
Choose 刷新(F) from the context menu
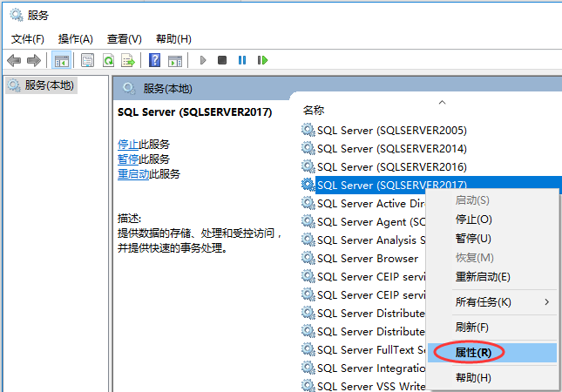coord(492,328)
